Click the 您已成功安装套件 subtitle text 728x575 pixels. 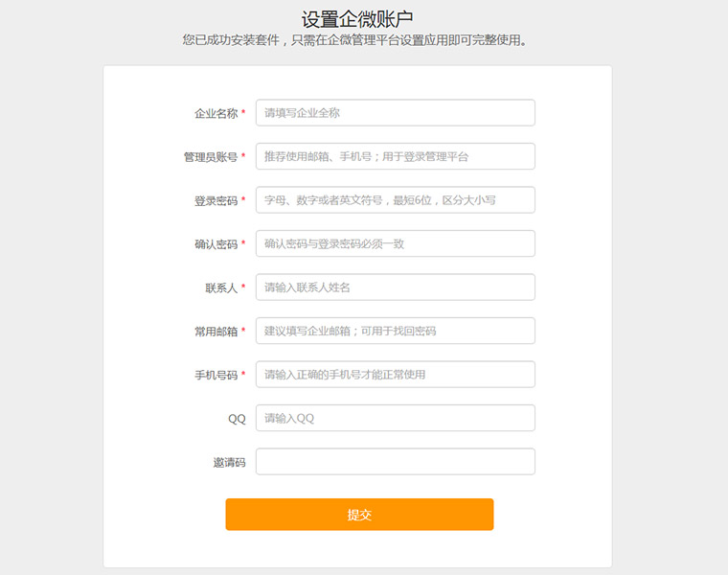(355, 41)
